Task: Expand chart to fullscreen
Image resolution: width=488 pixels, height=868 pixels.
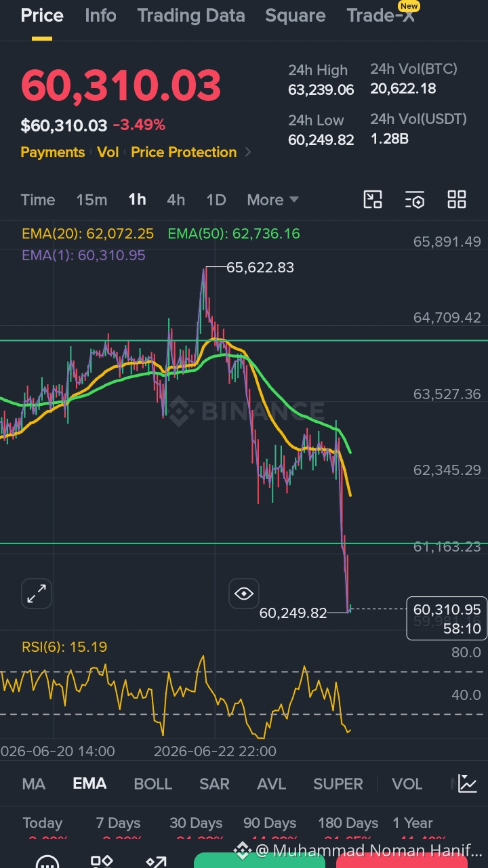Action: coord(37,594)
